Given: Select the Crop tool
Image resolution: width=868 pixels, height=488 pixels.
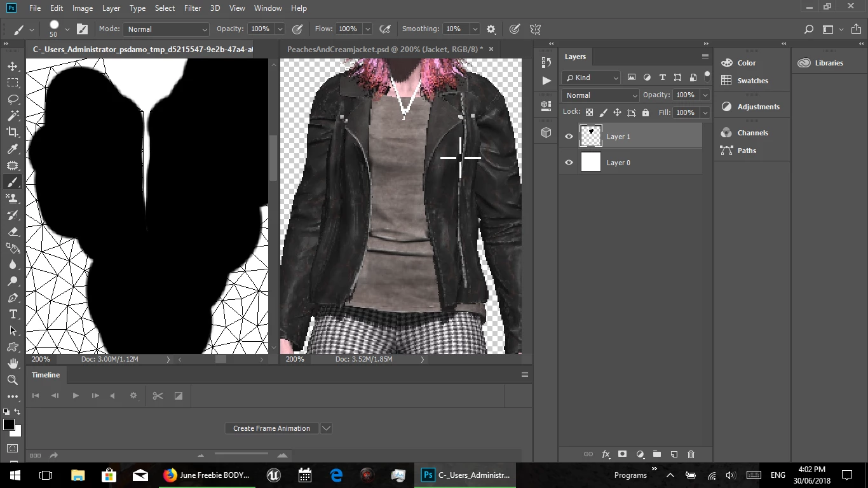Looking at the screenshot, I should click(x=13, y=132).
